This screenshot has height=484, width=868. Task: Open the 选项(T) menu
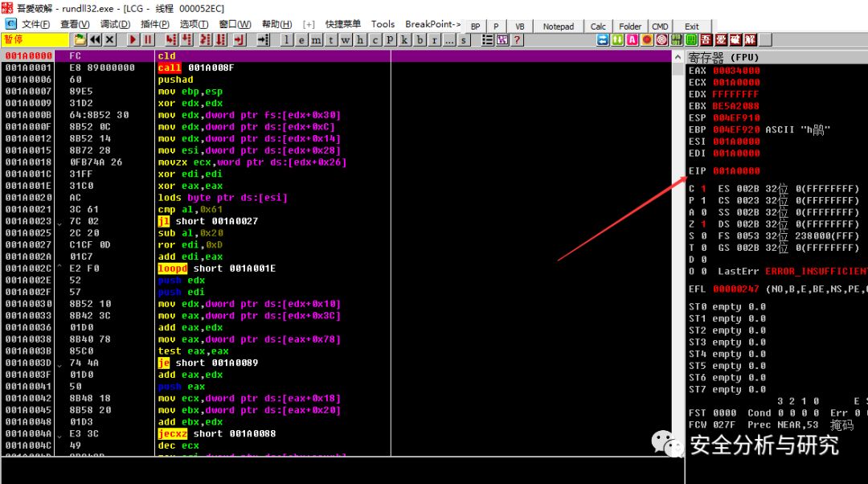coord(194,24)
